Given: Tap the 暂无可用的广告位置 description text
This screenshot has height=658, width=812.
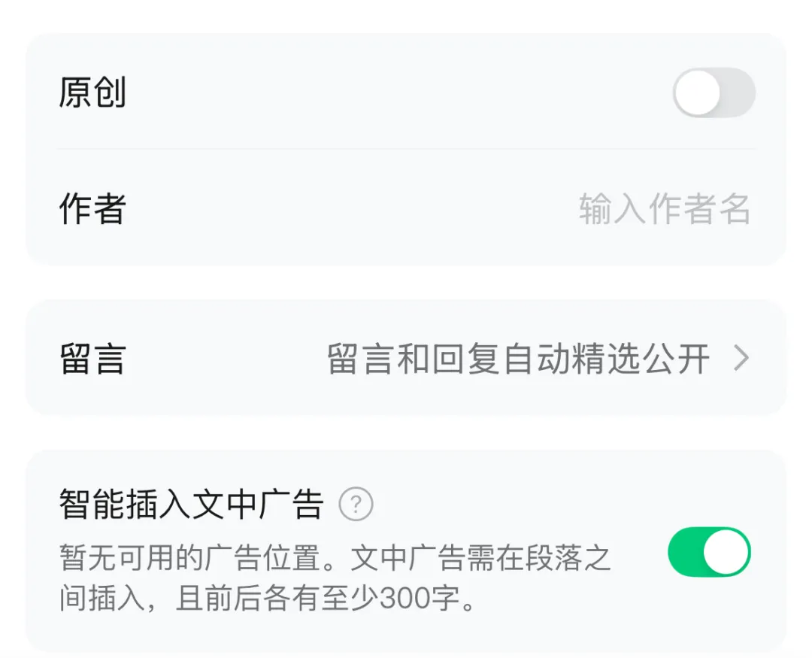Looking at the screenshot, I should coord(189,559).
